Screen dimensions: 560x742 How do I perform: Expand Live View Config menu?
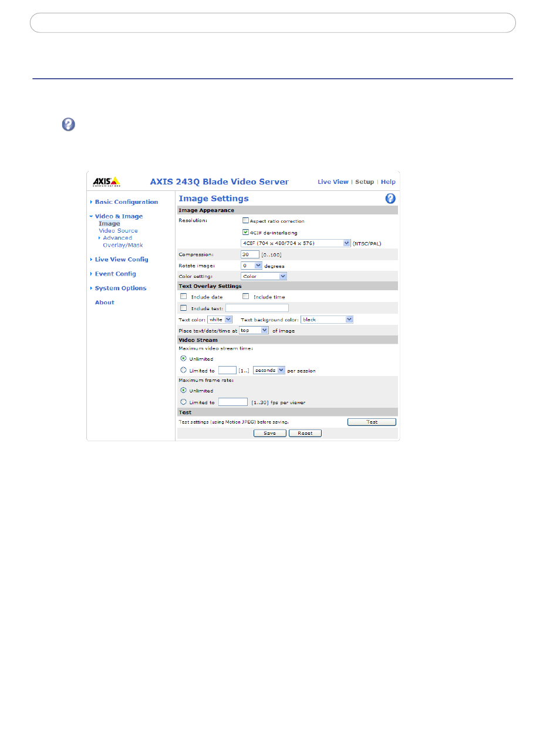121,260
